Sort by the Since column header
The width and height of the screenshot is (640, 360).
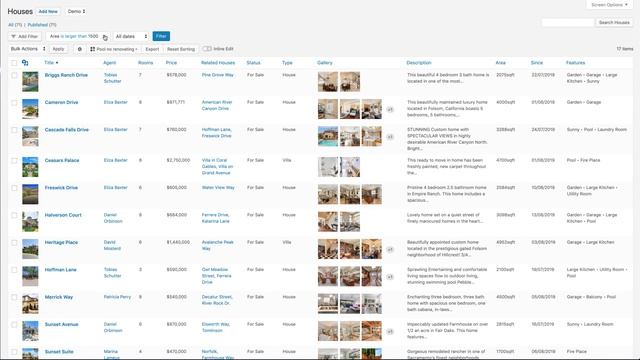[537, 63]
